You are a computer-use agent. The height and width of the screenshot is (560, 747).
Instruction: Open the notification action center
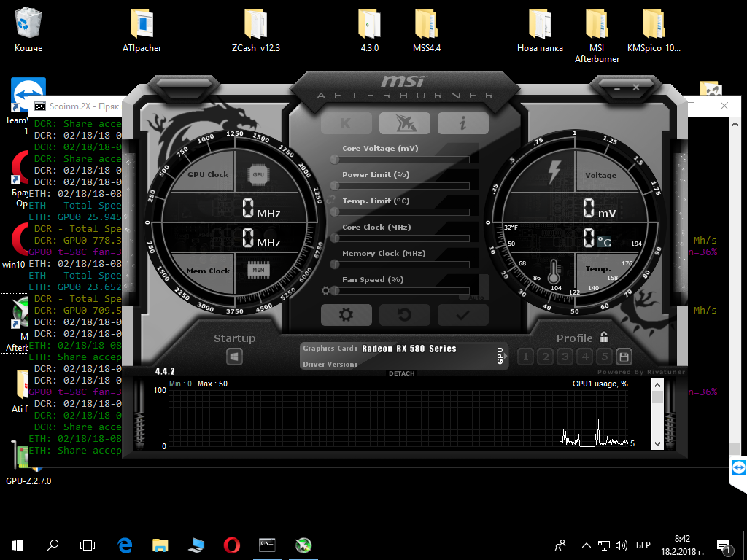[x=724, y=546]
